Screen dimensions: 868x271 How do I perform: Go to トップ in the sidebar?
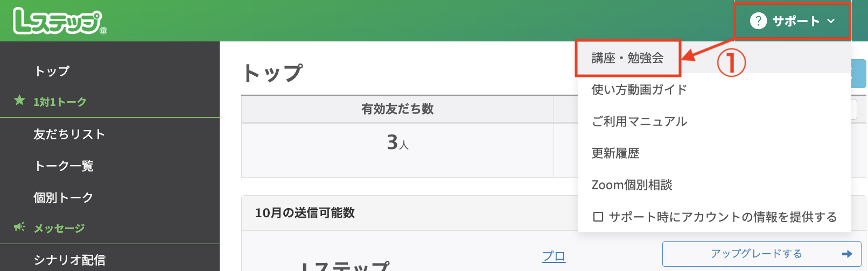[52, 71]
